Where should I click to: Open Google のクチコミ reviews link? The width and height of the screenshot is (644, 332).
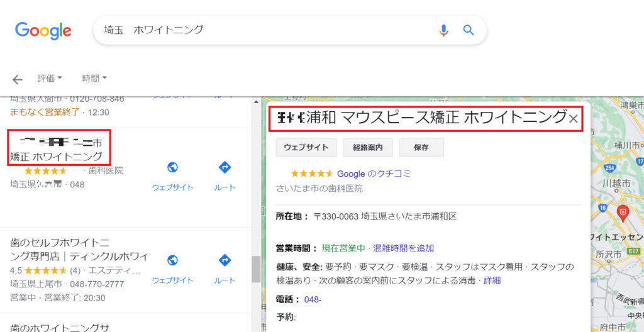pos(374,174)
